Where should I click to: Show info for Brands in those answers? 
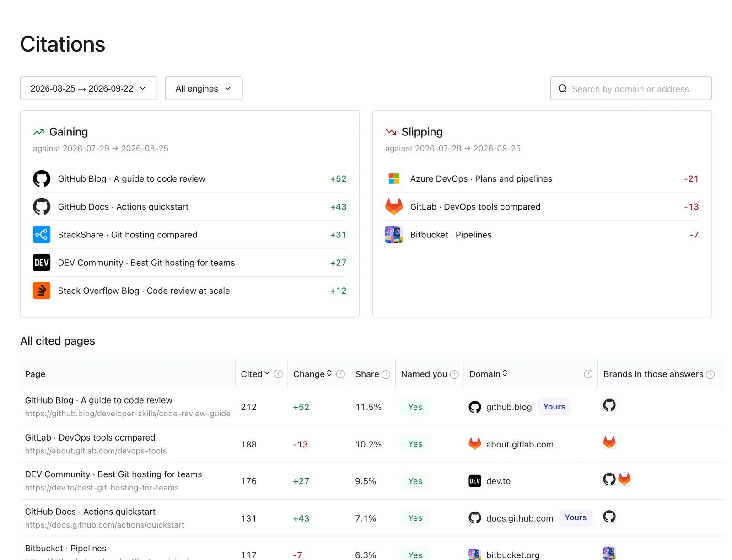tap(710, 374)
